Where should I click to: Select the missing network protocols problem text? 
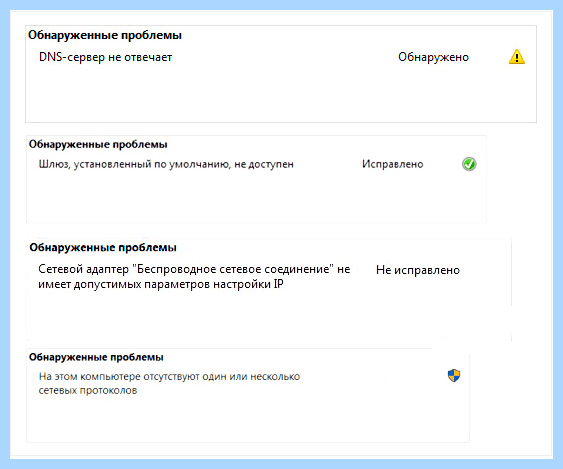(169, 383)
